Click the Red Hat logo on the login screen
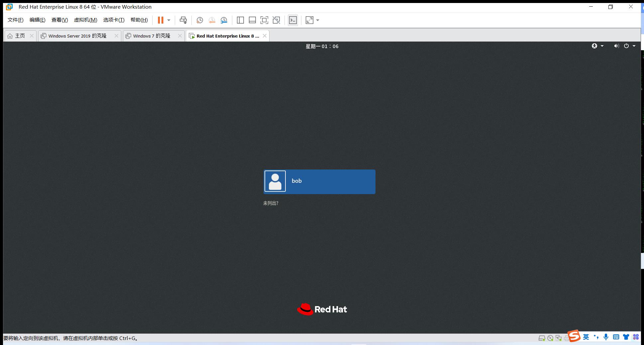644x345 pixels. [x=322, y=309]
